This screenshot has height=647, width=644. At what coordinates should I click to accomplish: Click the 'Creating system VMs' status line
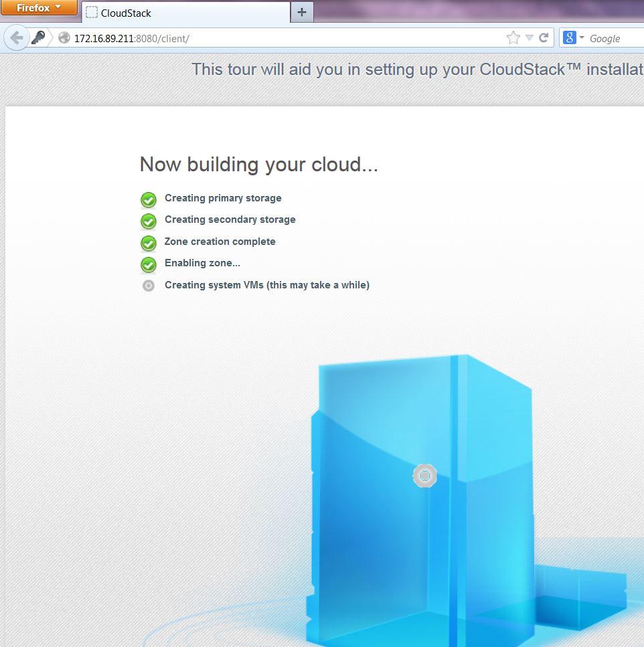(x=267, y=285)
